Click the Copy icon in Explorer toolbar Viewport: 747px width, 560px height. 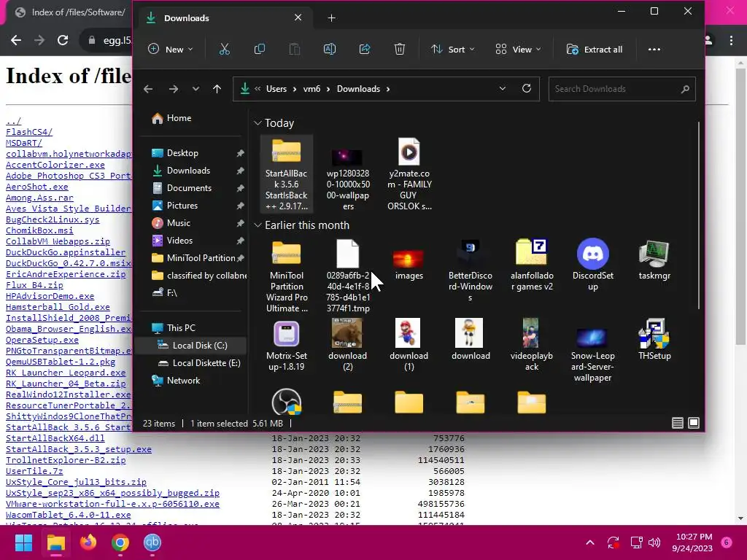tap(260, 49)
